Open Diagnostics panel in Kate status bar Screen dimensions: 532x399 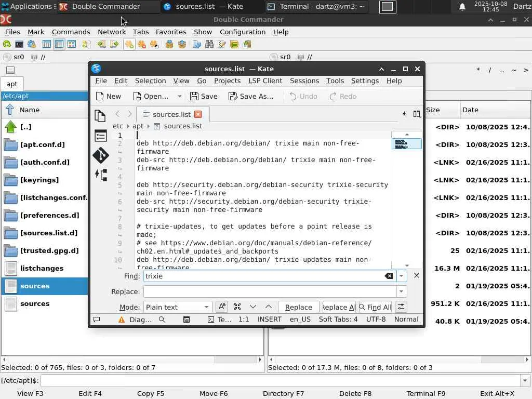[135, 320]
